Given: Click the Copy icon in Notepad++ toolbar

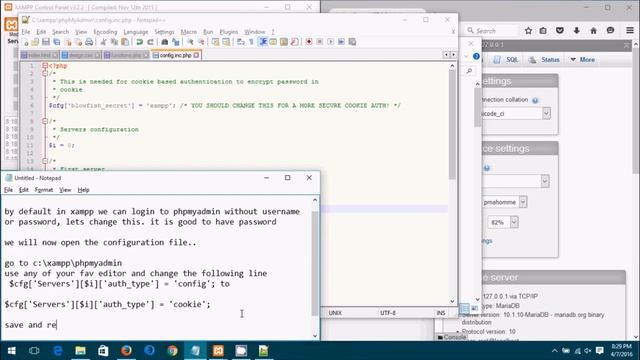Looking at the screenshot, I should [x=114, y=42].
